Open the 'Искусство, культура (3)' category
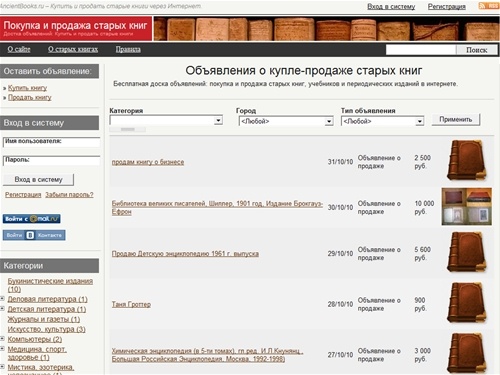This screenshot has width=500, height=375. coord(46,329)
